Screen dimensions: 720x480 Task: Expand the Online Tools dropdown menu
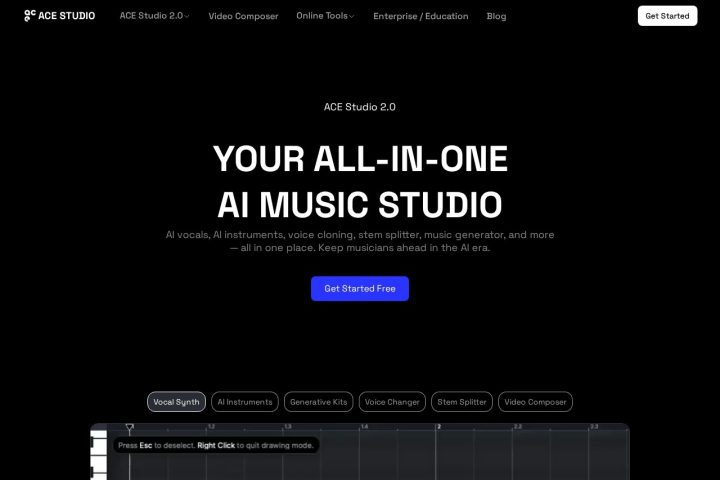[x=325, y=16]
